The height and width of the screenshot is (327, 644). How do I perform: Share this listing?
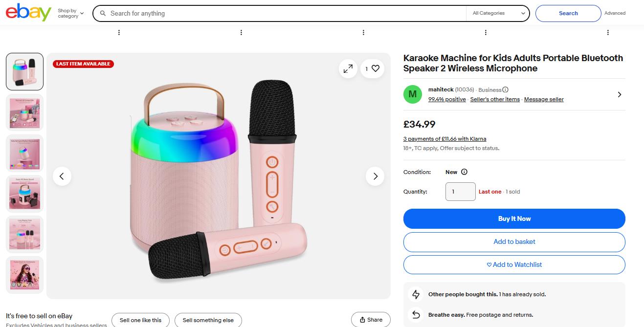point(371,320)
